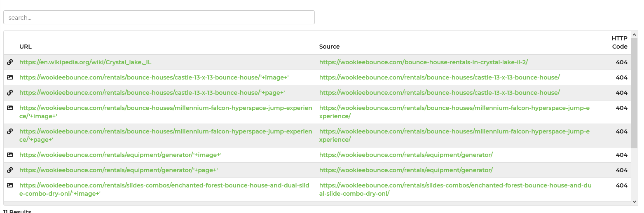Click image icon for millennium-falcon '+image+' row

[10, 108]
